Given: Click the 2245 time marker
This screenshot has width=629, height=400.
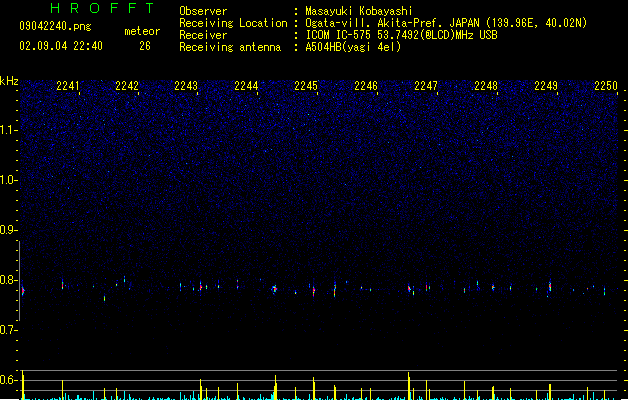Looking at the screenshot, I should (x=306, y=86).
